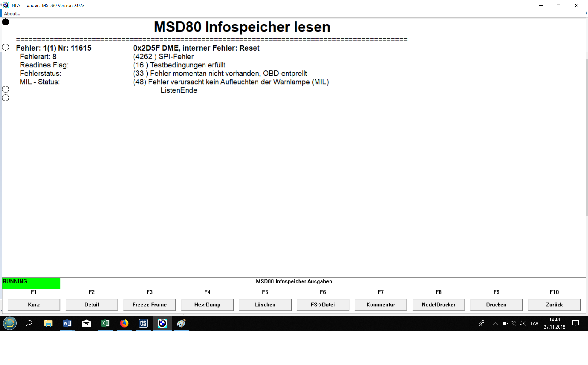The image size is (588, 365).
Task: Open Excel from the taskbar
Action: click(x=105, y=323)
